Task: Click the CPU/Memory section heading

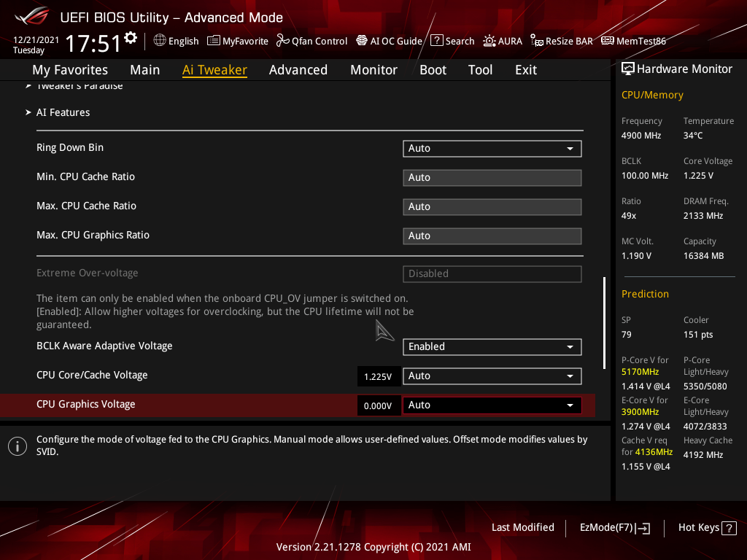Action: (x=652, y=96)
